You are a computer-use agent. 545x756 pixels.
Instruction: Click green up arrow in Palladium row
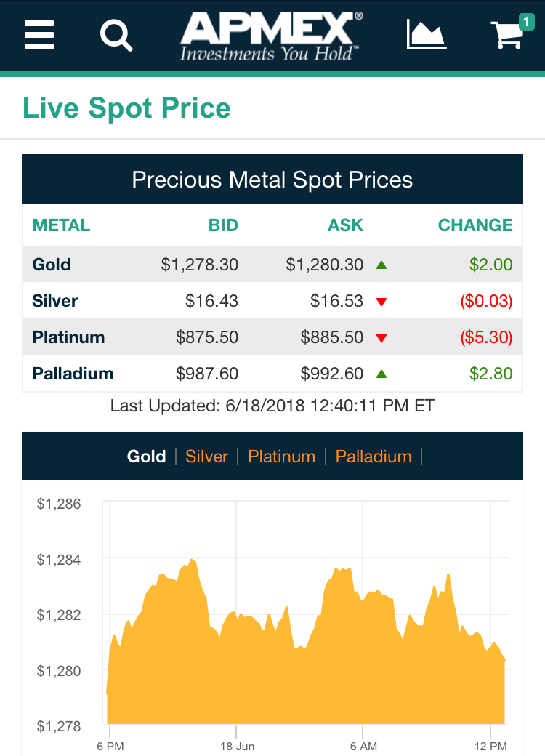pyautogui.click(x=381, y=374)
